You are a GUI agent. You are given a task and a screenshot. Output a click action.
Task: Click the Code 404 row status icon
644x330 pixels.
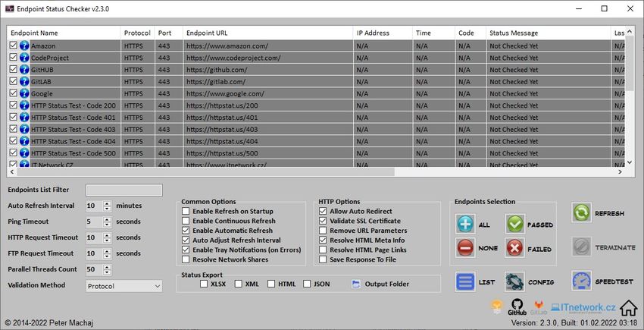point(25,141)
